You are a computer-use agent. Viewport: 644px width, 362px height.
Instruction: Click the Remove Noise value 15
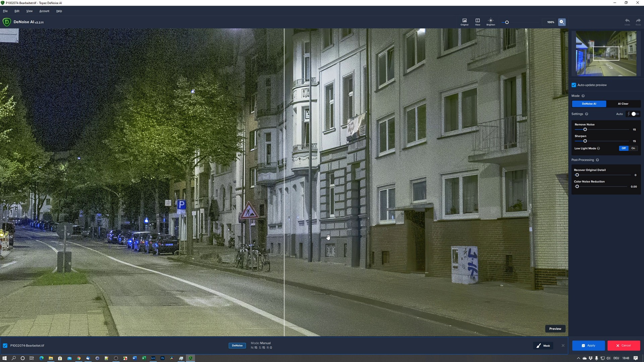pos(634,130)
